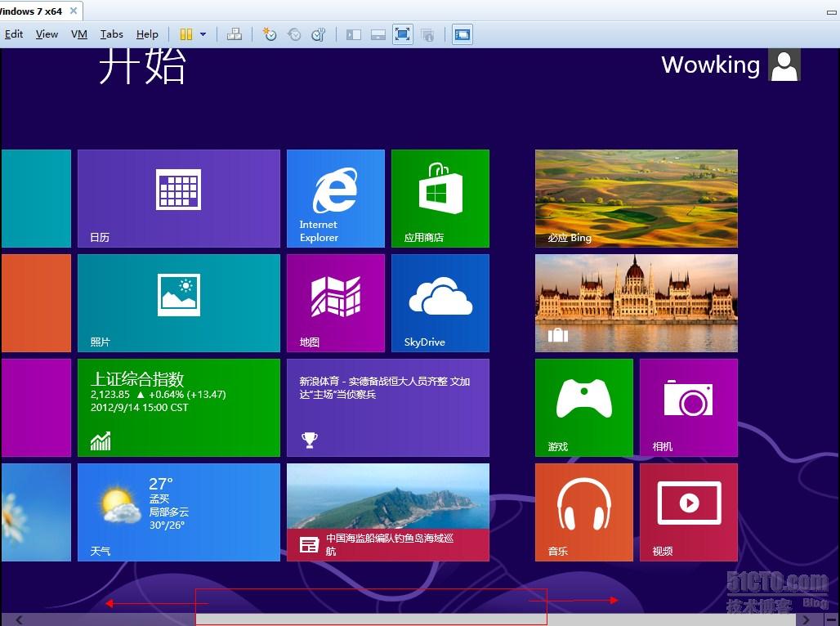Click the daisy desktop tile at left edge
The height and width of the screenshot is (626, 840).
click(36, 512)
